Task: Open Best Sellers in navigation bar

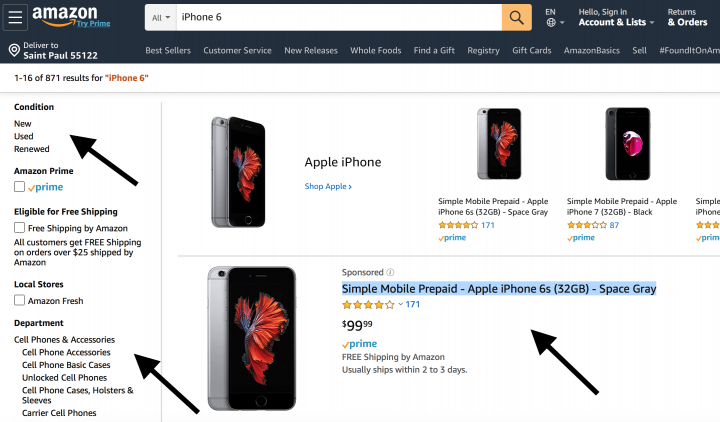Action: click(x=168, y=51)
